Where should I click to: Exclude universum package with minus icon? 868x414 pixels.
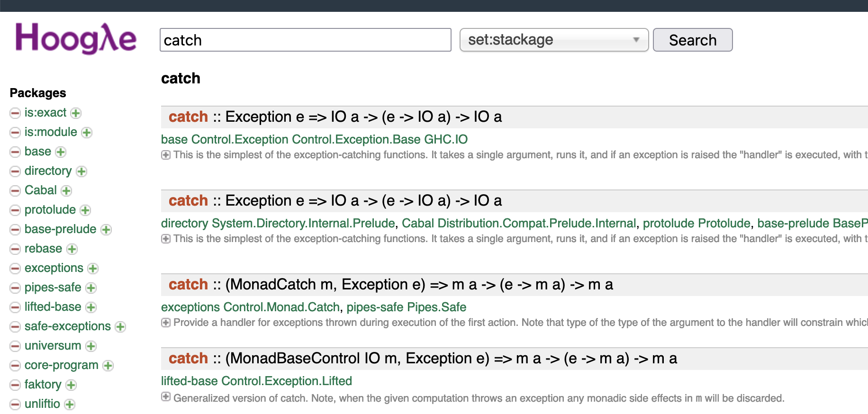coord(15,346)
